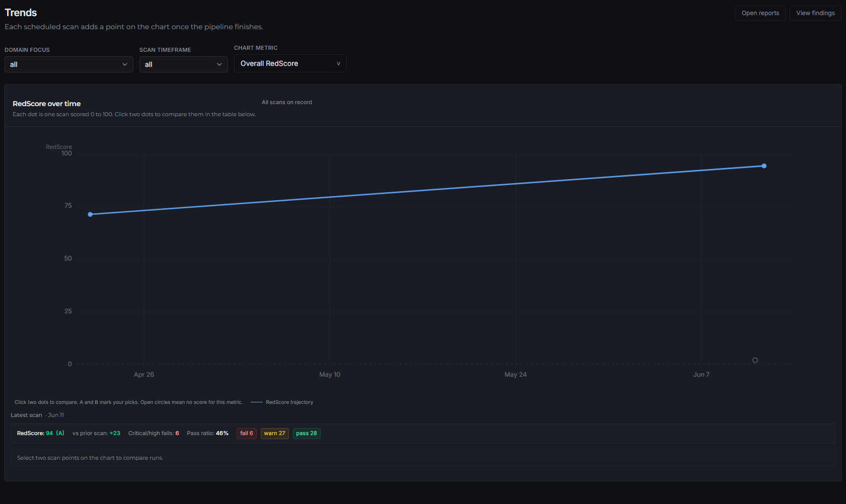This screenshot has width=846, height=504.
Task: Select the earliest scan dot on the chart line
Action: point(90,214)
